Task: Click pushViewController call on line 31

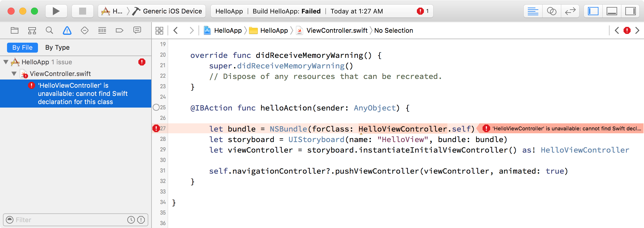Action: (377, 171)
